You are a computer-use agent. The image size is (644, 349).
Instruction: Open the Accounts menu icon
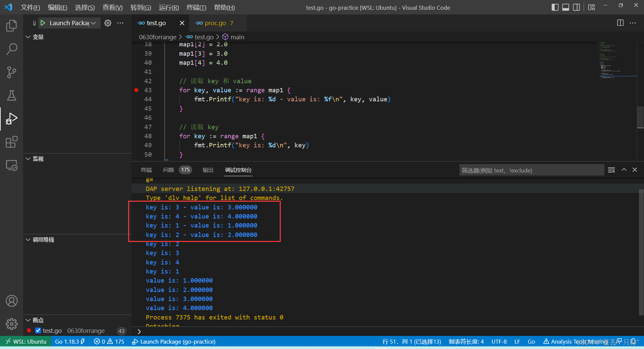tap(11, 301)
